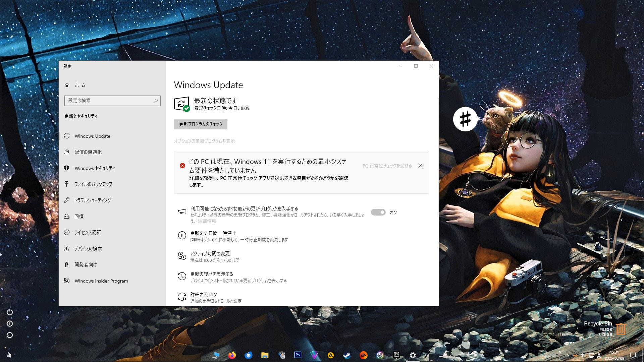644x362 pixels.
Task: Click the update status refresh icon
Action: [182, 104]
